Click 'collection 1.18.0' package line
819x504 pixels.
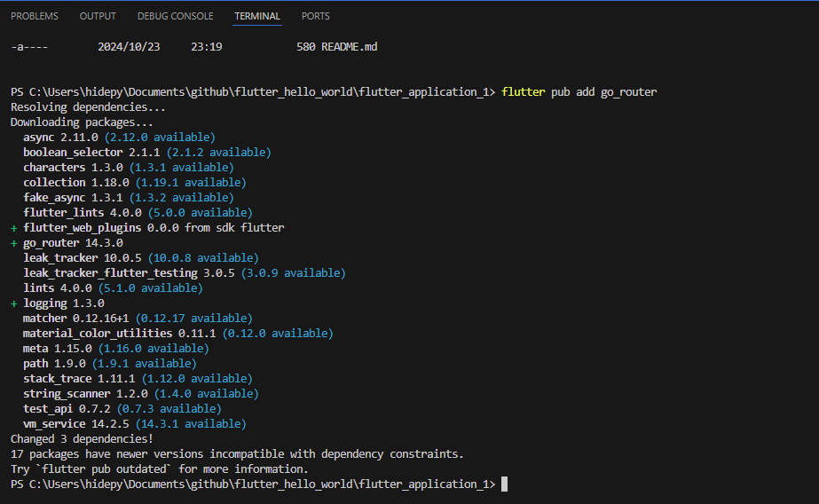point(135,183)
